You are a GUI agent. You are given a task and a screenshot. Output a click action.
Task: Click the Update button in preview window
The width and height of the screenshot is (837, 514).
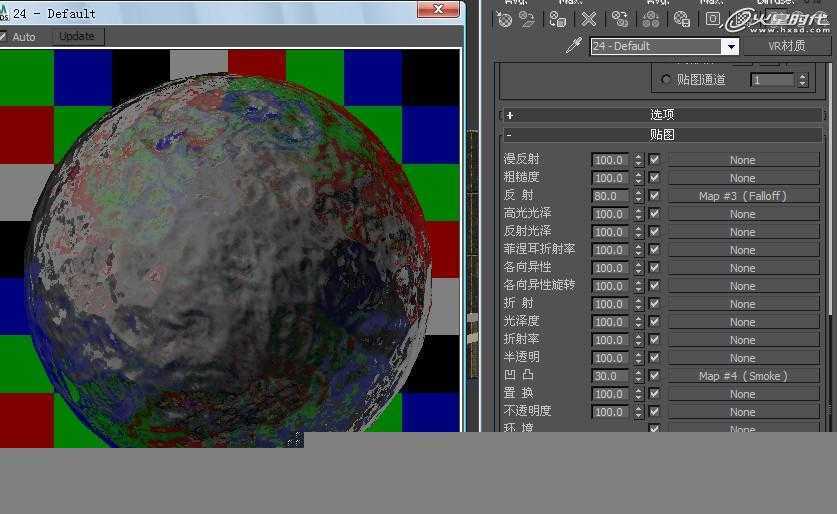tap(77, 36)
